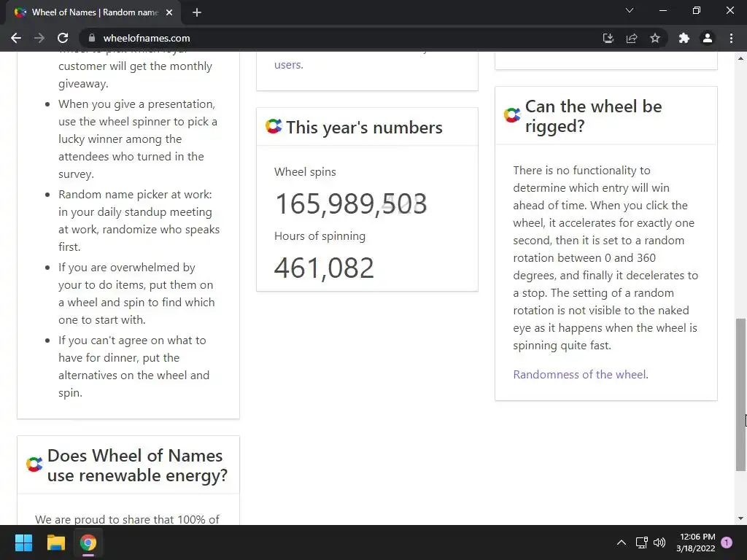Click the This year's numbers heading
747x560 pixels.
(x=364, y=128)
